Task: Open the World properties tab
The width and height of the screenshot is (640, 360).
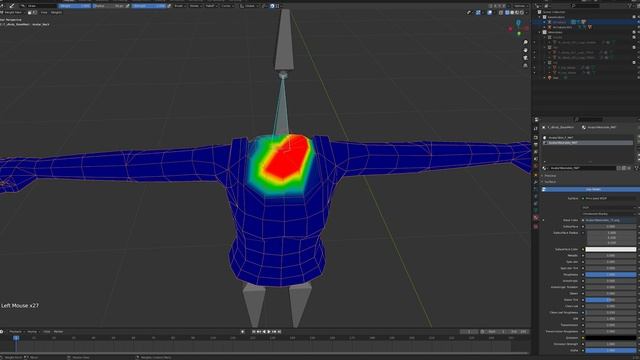Action: tap(536, 166)
